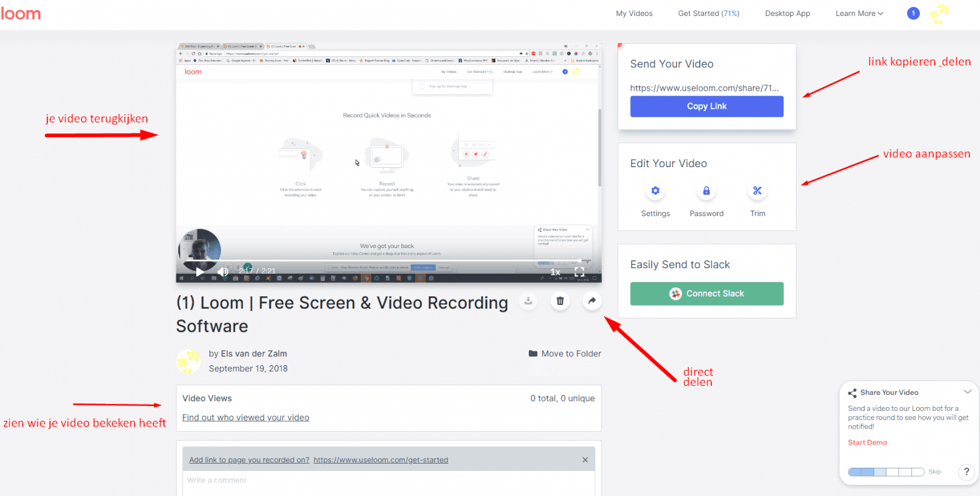The height and width of the screenshot is (496, 980).
Task: Expand the Learn More menu
Action: point(859,13)
